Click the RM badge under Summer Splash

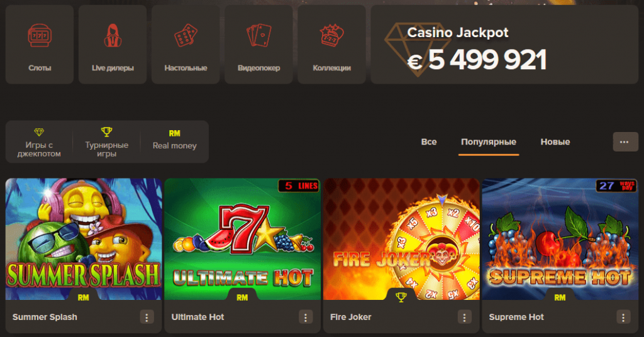[x=84, y=297]
